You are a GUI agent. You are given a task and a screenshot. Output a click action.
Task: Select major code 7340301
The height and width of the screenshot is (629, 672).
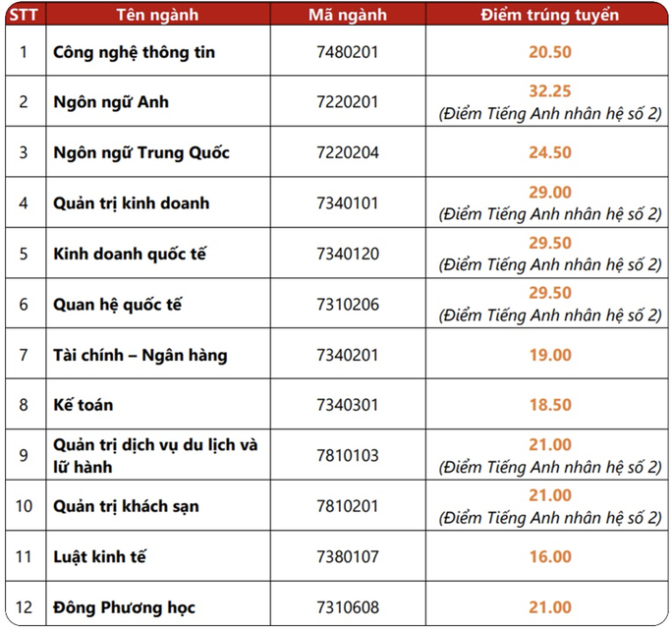tap(348, 405)
